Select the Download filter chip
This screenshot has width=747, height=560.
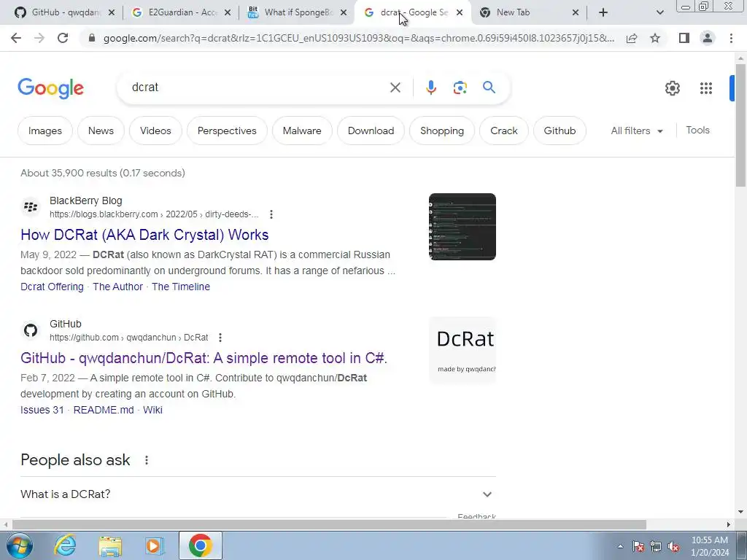point(371,131)
